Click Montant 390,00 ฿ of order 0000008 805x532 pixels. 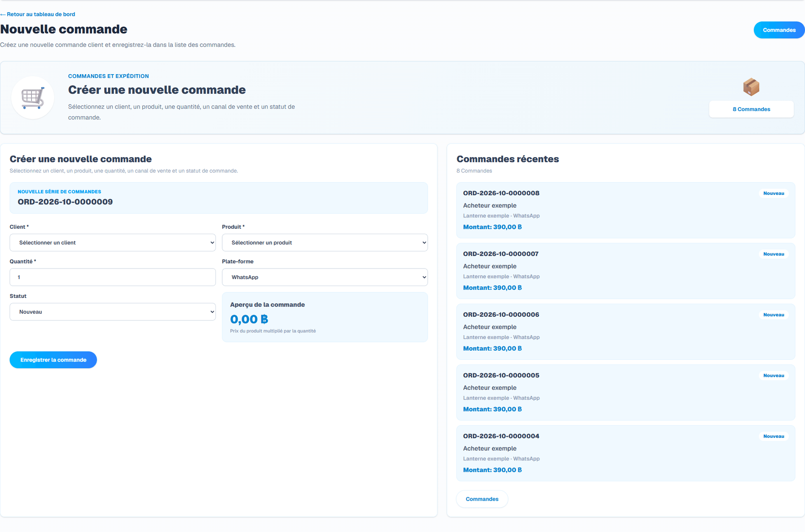(x=492, y=227)
